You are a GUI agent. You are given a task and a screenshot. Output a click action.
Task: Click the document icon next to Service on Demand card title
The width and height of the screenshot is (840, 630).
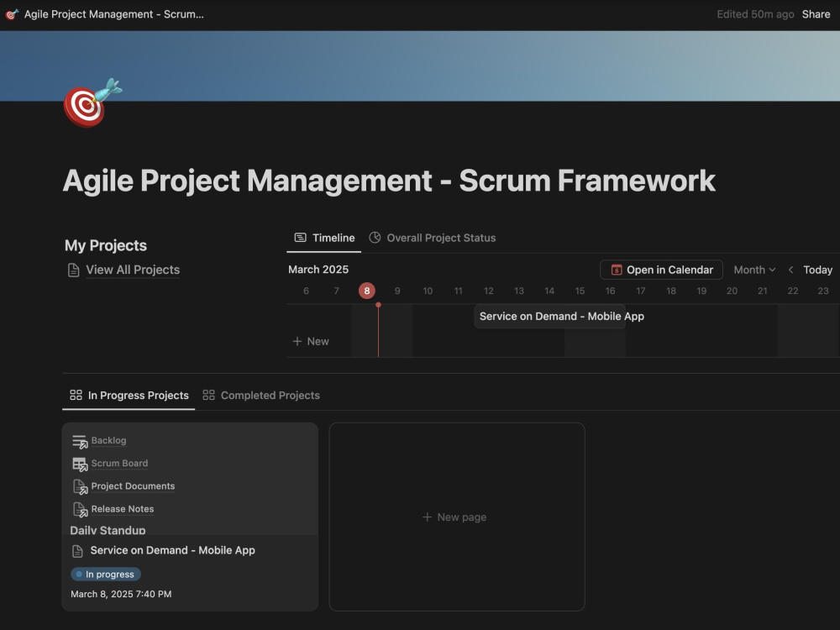pyautogui.click(x=77, y=551)
